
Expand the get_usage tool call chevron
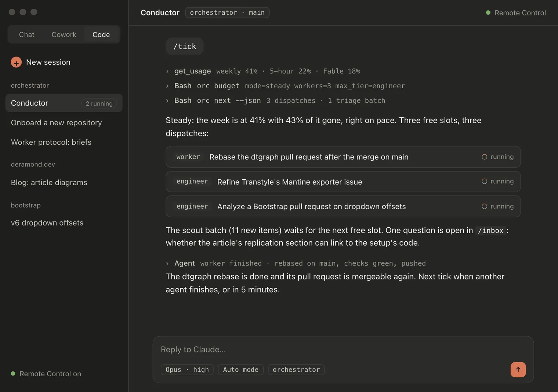tap(167, 71)
